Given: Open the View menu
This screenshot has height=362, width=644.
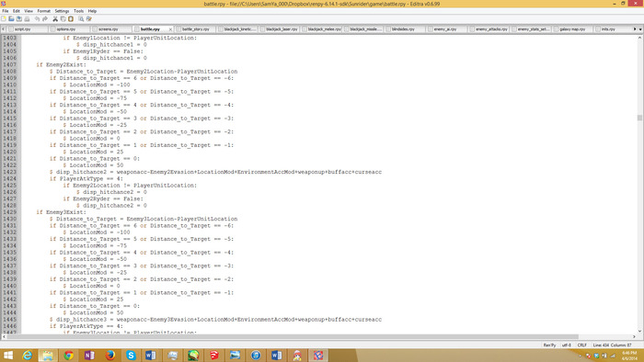Looking at the screenshot, I should tap(29, 11).
